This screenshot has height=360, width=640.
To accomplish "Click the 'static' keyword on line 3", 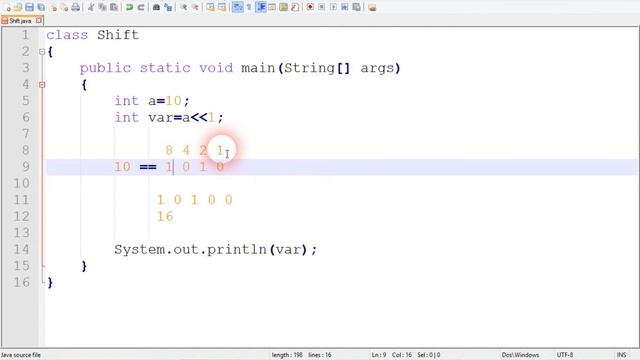I will coord(165,68).
